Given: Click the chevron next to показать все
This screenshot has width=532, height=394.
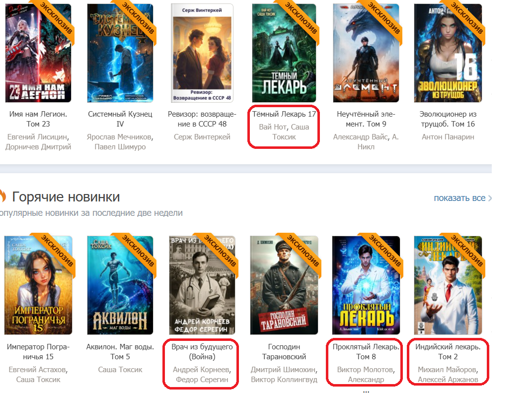Looking at the screenshot, I should pyautogui.click(x=490, y=198).
